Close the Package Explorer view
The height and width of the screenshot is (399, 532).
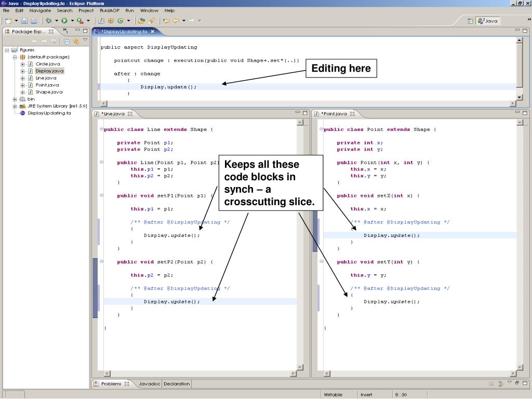click(x=51, y=32)
